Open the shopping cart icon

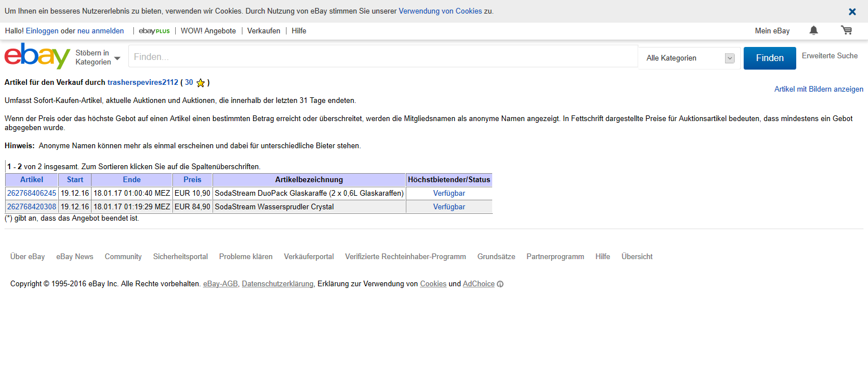pos(846,31)
